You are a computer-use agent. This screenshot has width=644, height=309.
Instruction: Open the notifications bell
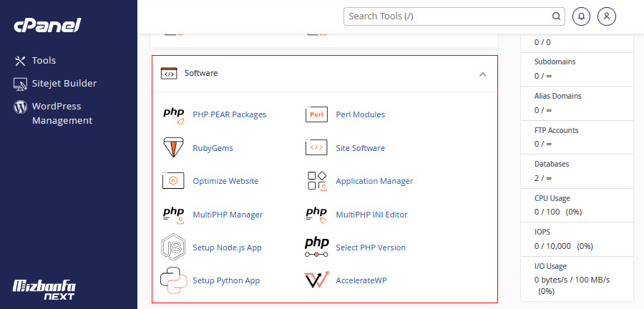point(581,16)
